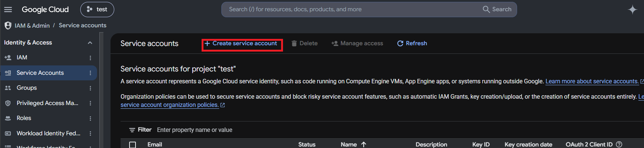
Task: Click Create service account button
Action: [242, 44]
